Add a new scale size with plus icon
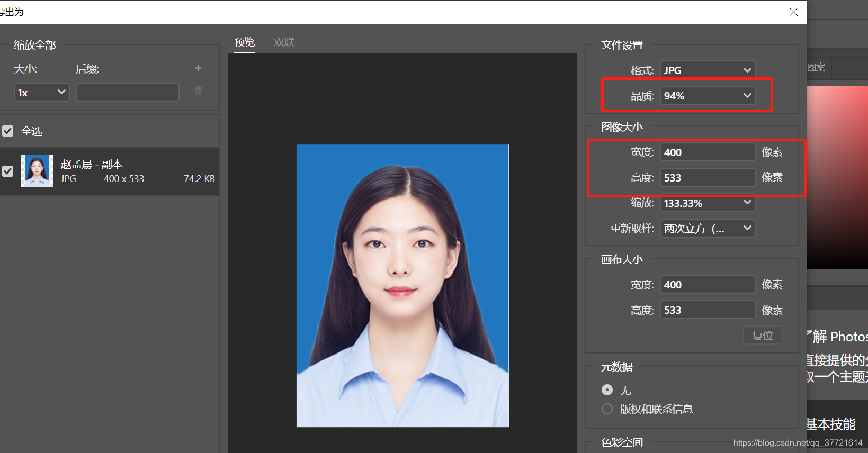 (x=198, y=68)
